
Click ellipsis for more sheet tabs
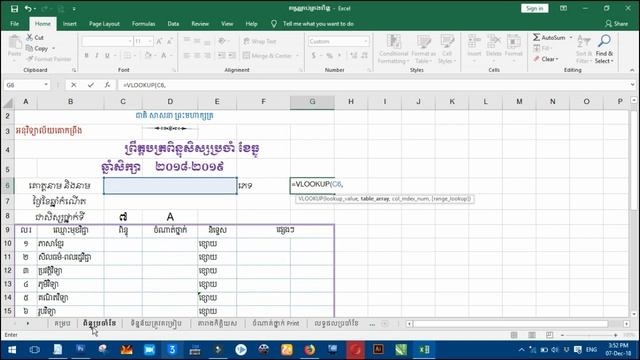(372, 324)
